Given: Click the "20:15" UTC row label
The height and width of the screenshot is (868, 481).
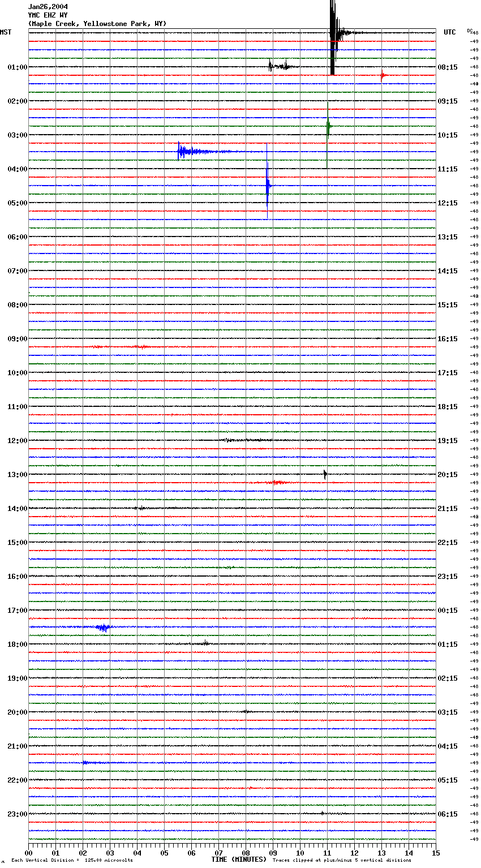Looking at the screenshot, I should click(x=448, y=475).
